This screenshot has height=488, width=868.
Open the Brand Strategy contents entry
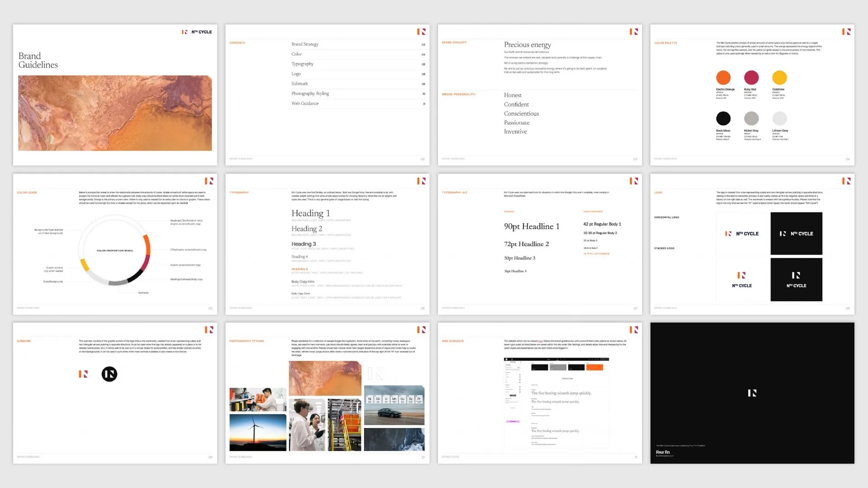(x=359, y=44)
